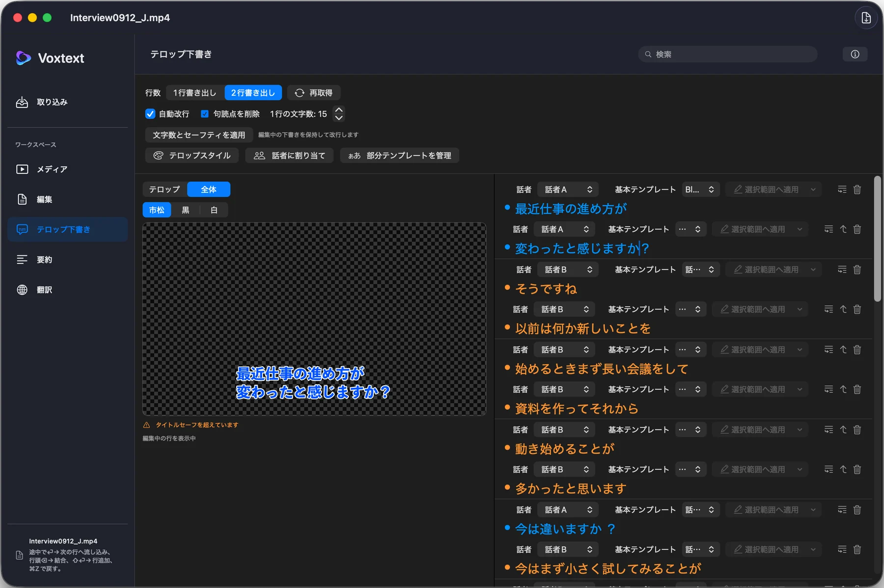The image size is (884, 588).
Task: Click 話者に割り当て button
Action: [289, 156]
